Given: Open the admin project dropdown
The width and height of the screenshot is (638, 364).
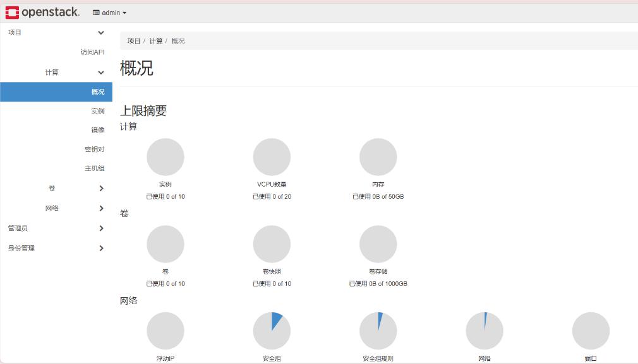Looking at the screenshot, I should 109,13.
